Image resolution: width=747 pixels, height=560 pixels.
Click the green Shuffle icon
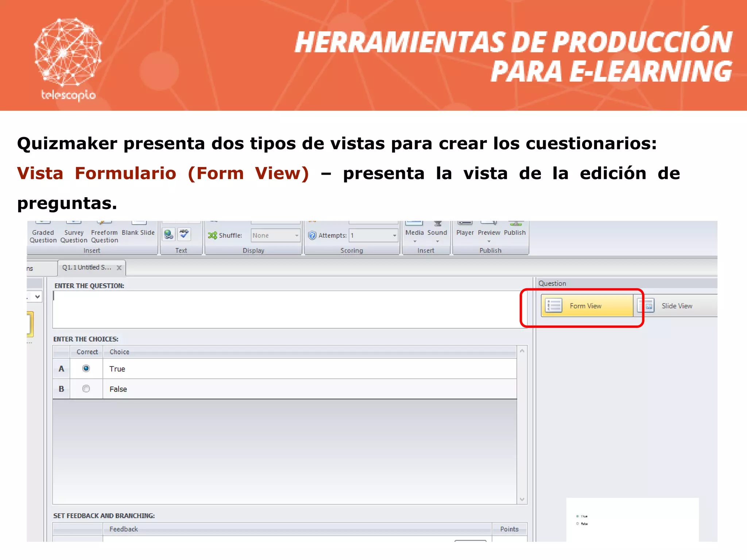212,236
